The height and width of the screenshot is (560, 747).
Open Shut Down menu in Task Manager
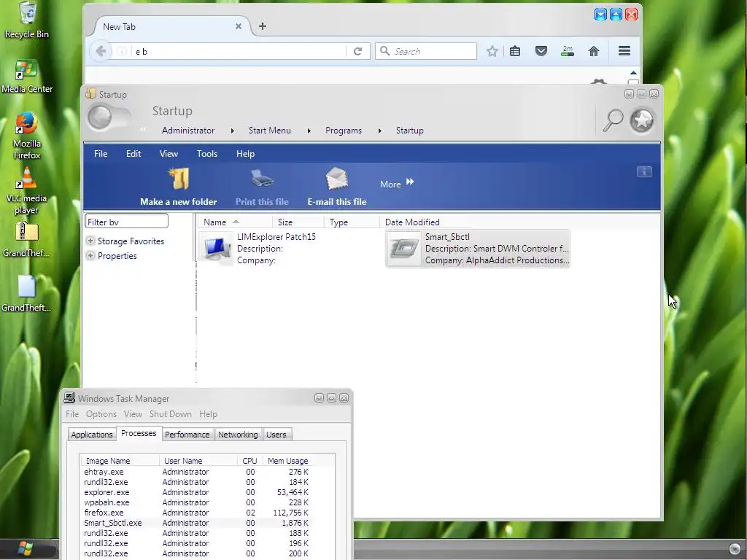tap(171, 414)
